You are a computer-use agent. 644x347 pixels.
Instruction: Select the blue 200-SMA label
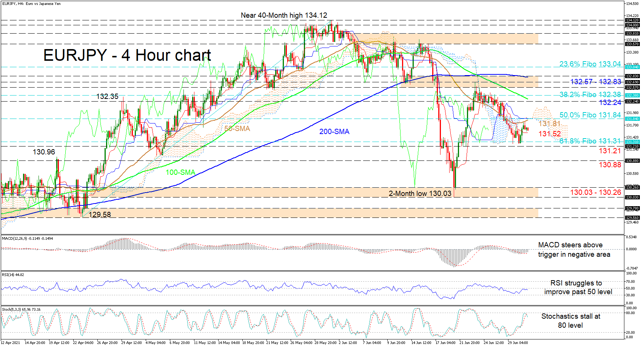click(334, 132)
